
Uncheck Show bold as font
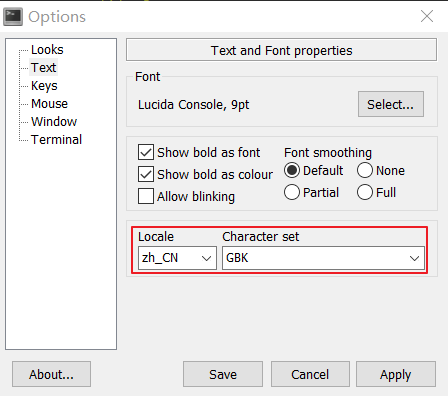[146, 152]
